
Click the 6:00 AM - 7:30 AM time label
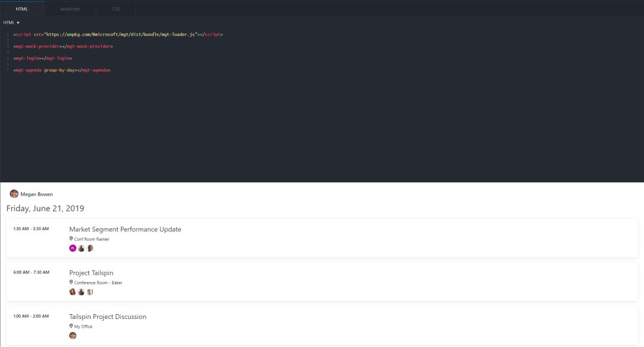coord(31,272)
